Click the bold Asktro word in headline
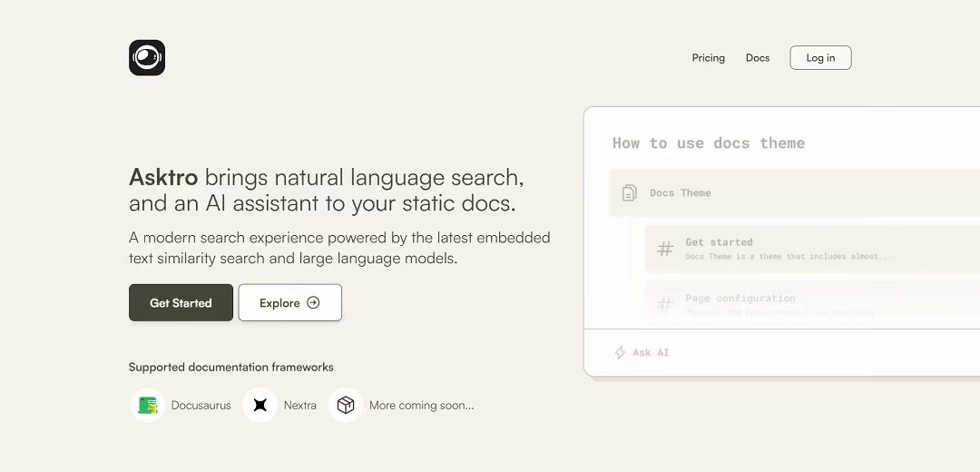 pos(163,178)
